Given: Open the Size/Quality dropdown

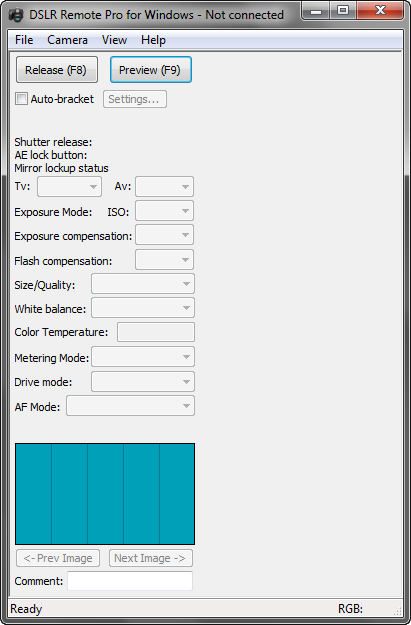Looking at the screenshot, I should click(143, 284).
